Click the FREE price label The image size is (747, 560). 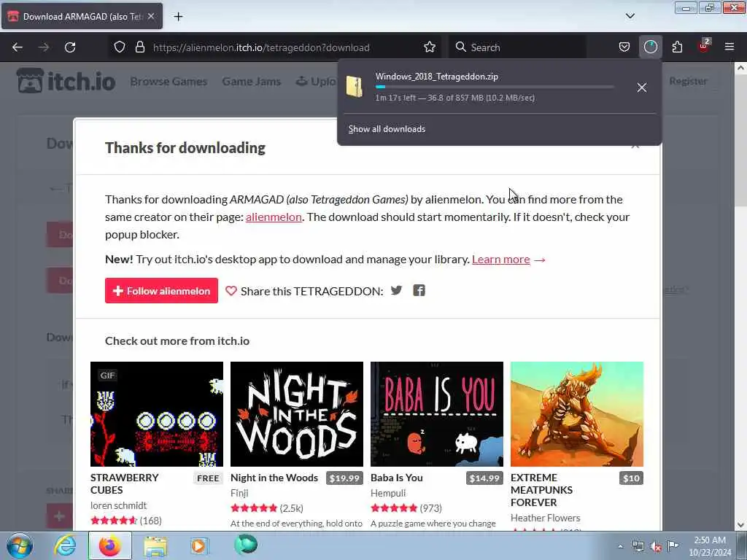pos(208,478)
